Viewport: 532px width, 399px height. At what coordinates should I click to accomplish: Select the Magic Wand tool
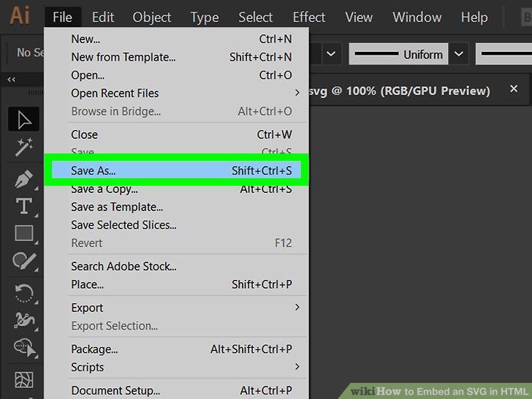pyautogui.click(x=23, y=148)
